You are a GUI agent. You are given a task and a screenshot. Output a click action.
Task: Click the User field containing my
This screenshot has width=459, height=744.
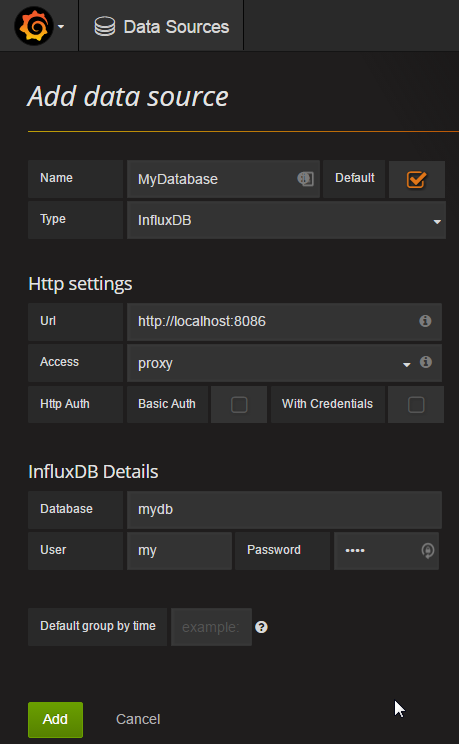179,550
